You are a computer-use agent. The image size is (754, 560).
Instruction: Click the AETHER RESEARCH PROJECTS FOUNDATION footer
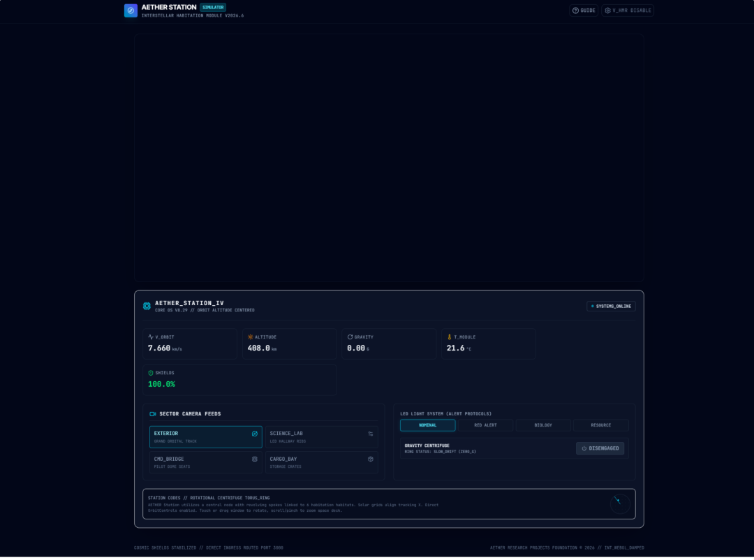(x=567, y=547)
